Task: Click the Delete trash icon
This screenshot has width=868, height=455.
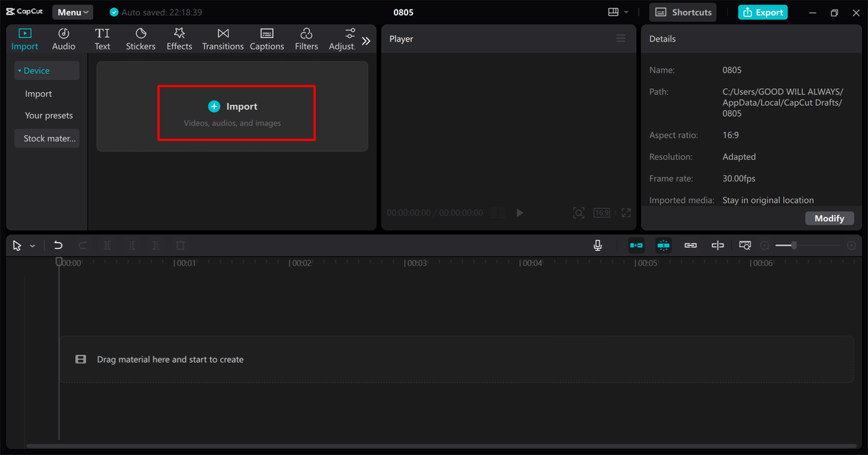Action: pyautogui.click(x=180, y=245)
